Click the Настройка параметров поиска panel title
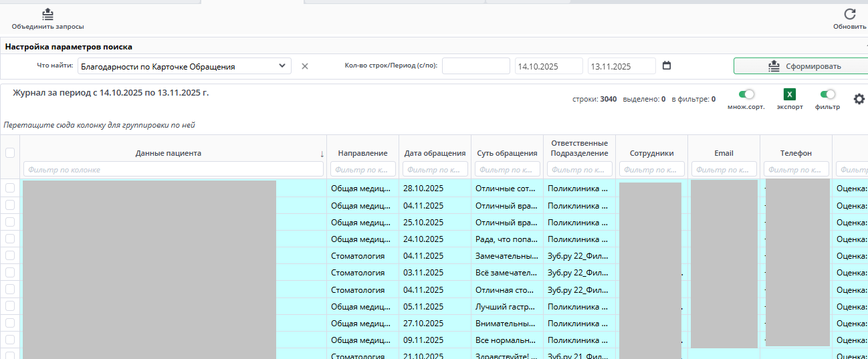This screenshot has height=359, width=868. [68, 47]
